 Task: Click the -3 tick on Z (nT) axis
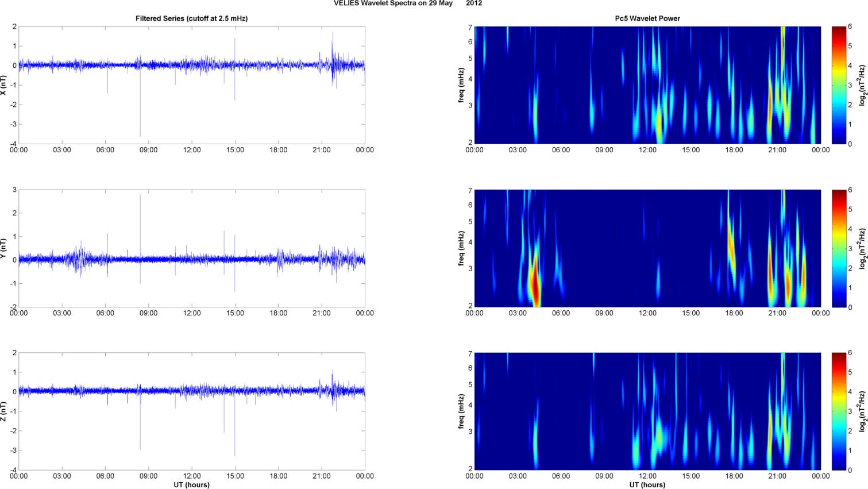(x=13, y=451)
